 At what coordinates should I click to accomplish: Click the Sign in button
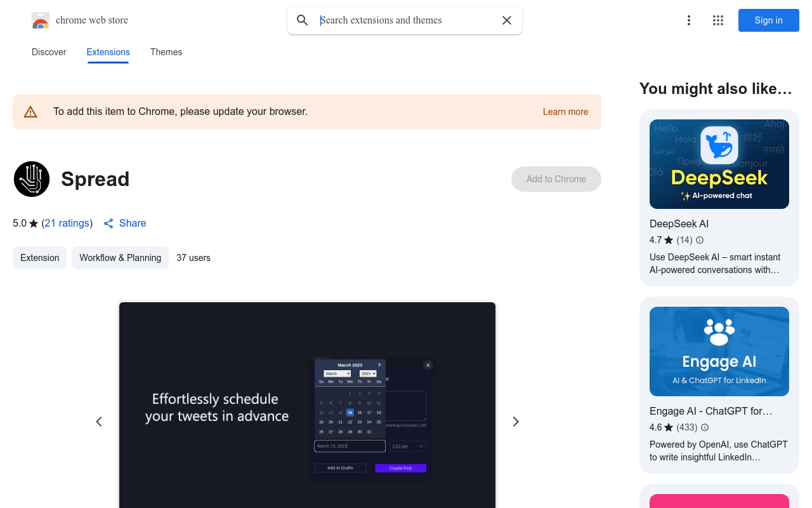[x=769, y=20]
